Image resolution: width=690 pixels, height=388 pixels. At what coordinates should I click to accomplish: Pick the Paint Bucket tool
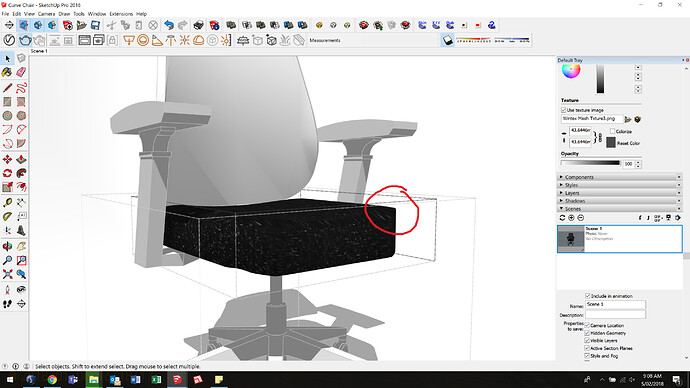point(7,72)
